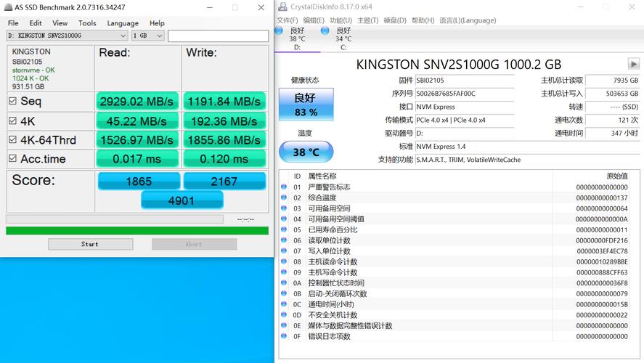Select the D: drive tab at 38 °C
The height and width of the screenshot is (363, 644).
click(298, 38)
